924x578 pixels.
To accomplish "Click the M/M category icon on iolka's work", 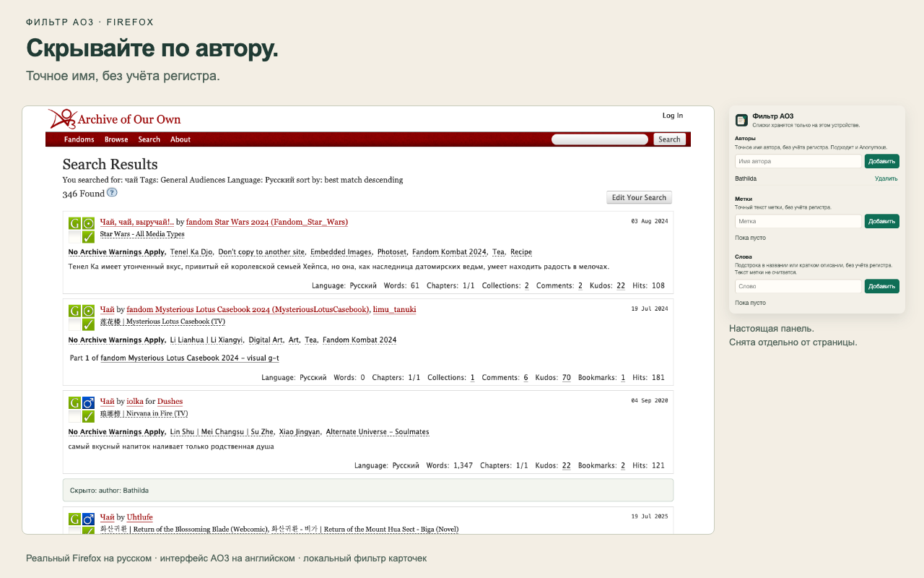I will point(88,403).
